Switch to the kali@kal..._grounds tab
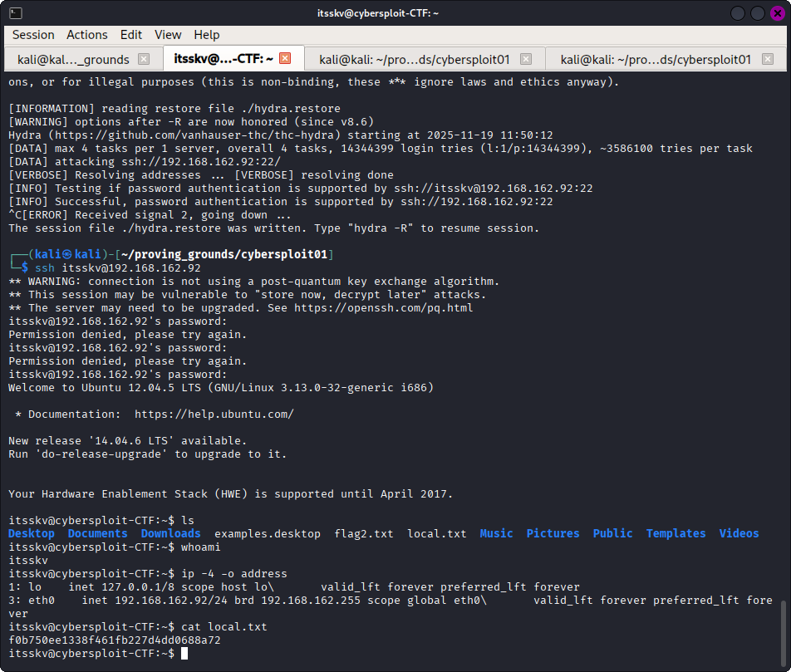The image size is (791, 672). pos(73,59)
